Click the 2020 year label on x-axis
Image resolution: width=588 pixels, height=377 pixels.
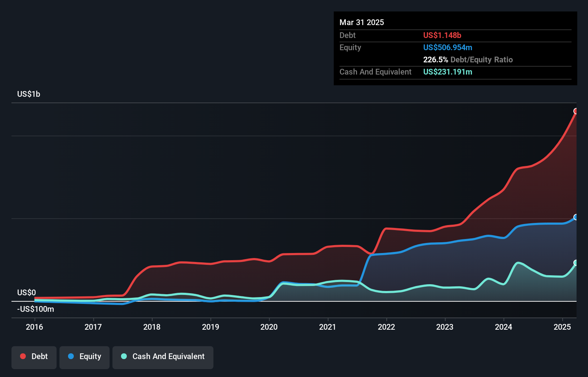(269, 327)
